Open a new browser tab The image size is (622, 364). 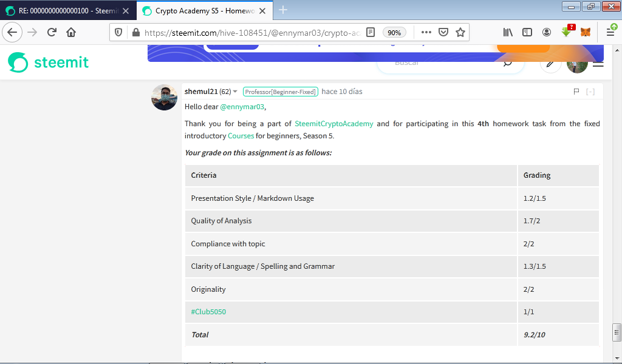[x=283, y=10]
